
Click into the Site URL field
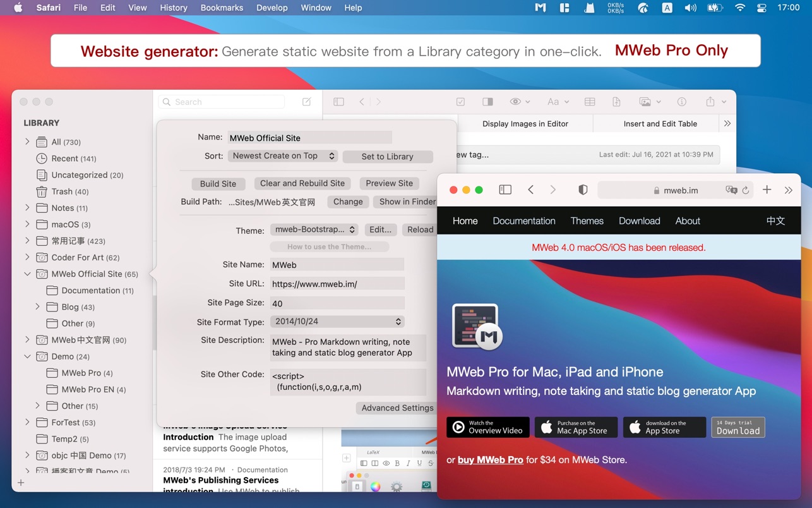pos(337,284)
